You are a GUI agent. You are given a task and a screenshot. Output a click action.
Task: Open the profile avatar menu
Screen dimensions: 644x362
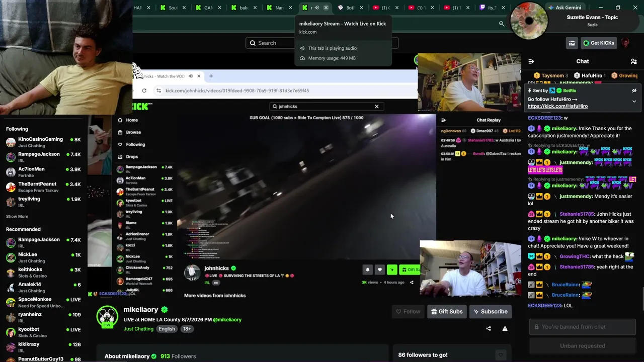point(625,43)
